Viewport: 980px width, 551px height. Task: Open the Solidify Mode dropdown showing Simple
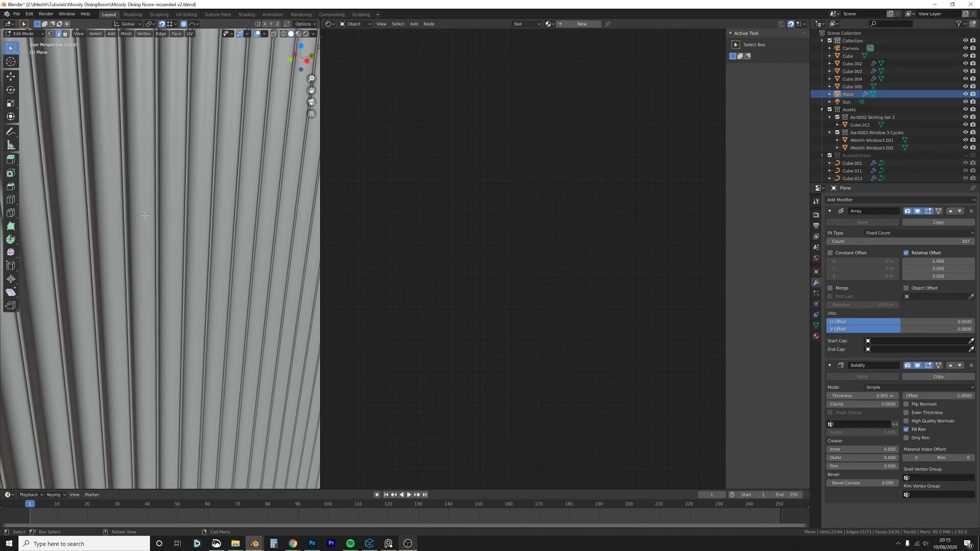click(919, 387)
